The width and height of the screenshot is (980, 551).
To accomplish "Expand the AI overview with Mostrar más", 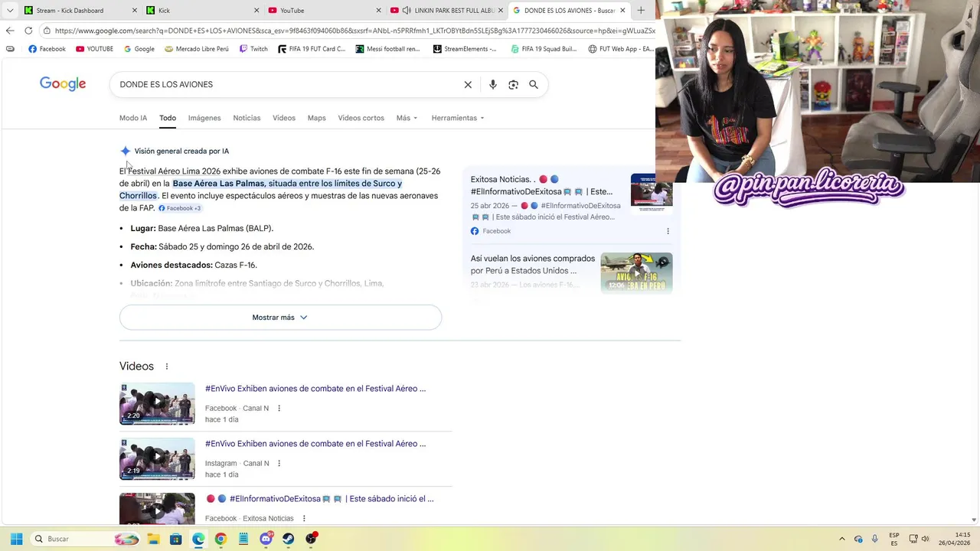I will coord(280,318).
